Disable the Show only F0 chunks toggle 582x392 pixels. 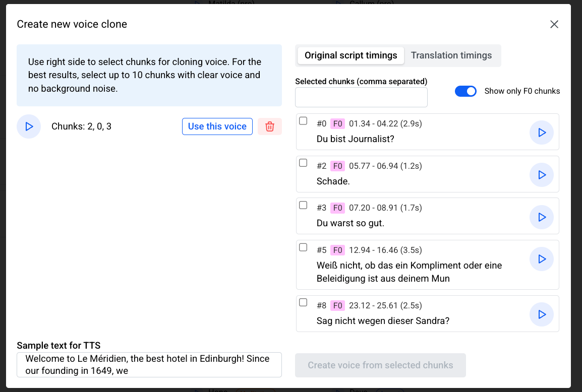(465, 91)
